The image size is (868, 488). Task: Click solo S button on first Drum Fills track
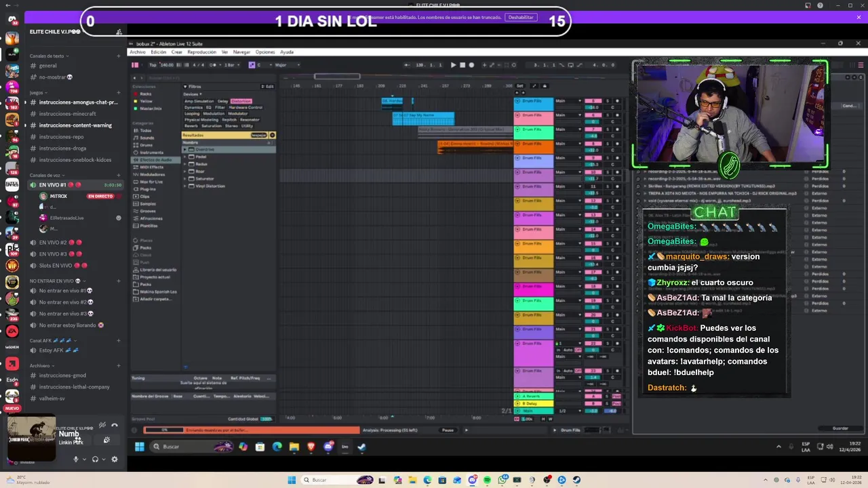(607, 101)
